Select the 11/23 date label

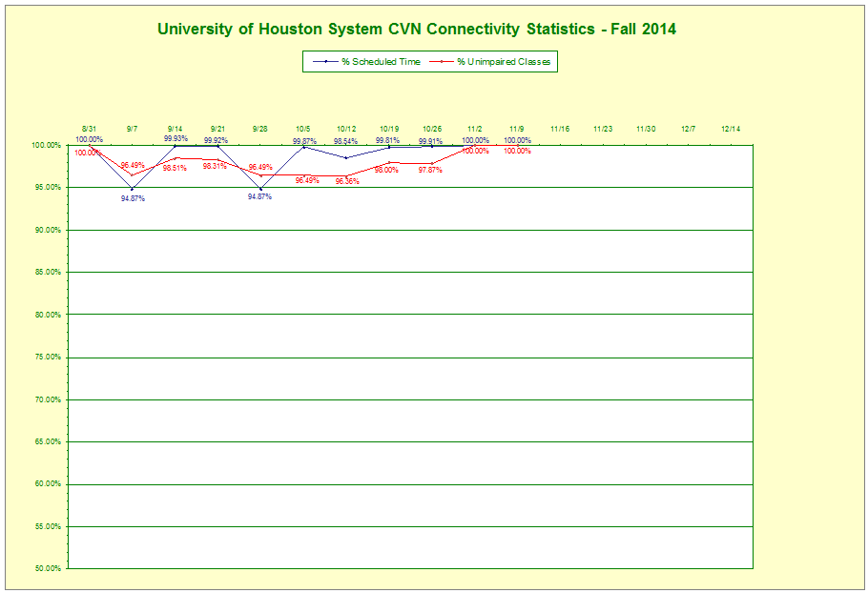coord(603,129)
